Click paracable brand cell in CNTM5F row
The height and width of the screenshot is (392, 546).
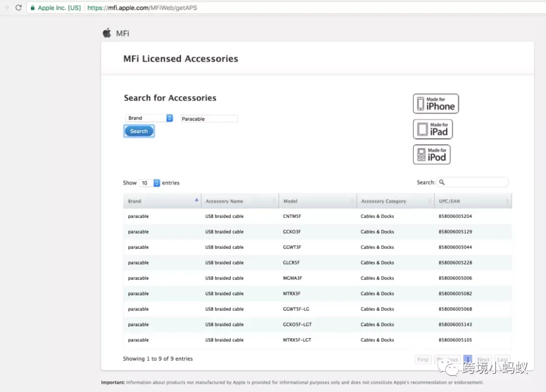pyautogui.click(x=138, y=216)
